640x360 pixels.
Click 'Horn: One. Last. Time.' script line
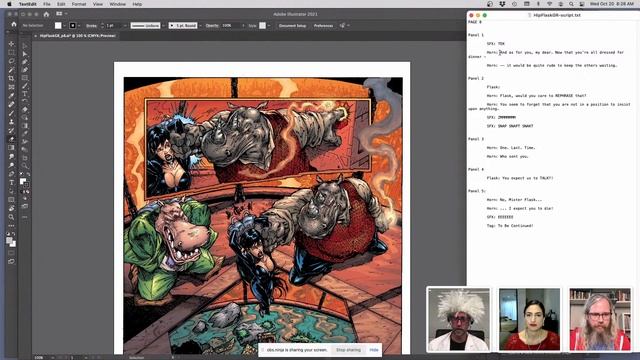(511, 148)
